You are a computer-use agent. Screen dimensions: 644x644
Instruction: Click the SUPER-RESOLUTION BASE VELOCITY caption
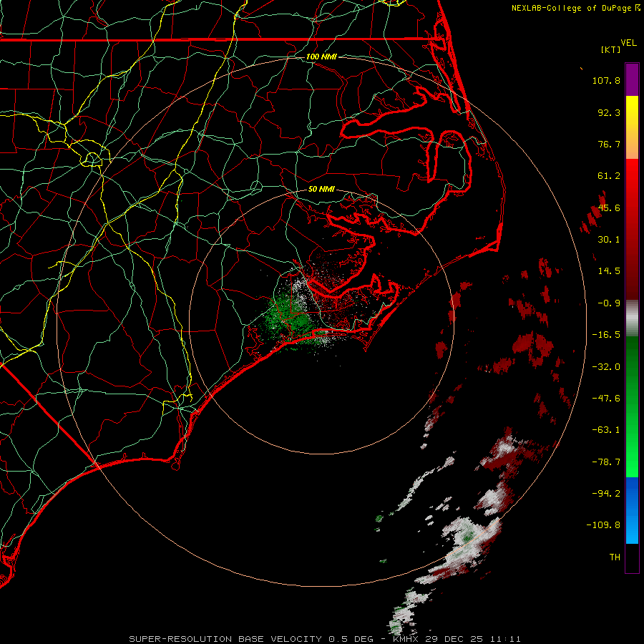point(325,639)
